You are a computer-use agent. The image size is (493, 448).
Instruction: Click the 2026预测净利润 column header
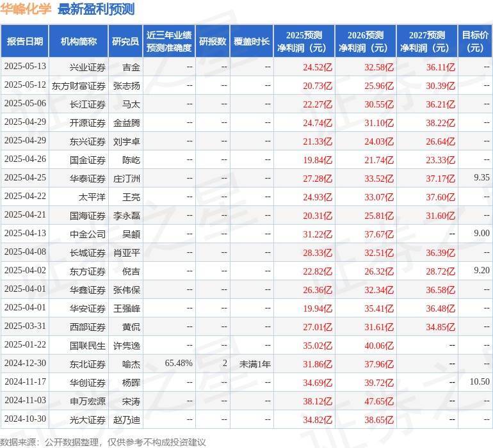(365, 42)
